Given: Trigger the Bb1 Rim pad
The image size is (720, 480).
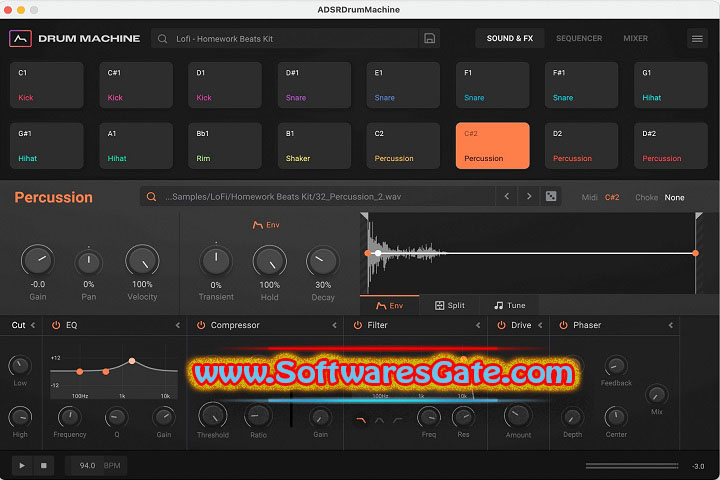Looking at the screenshot, I should tap(225, 146).
